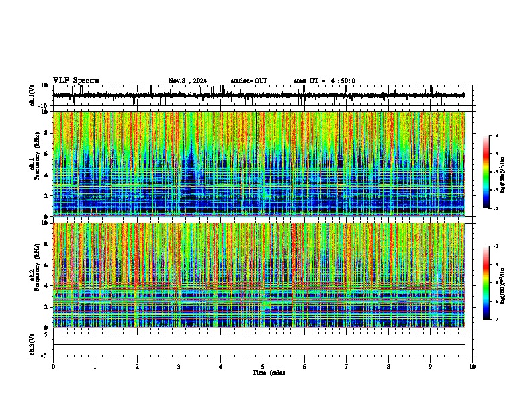Click the "station=OUI" header label
Image resolution: width=532 pixels, height=411 pixels.
tap(249, 81)
